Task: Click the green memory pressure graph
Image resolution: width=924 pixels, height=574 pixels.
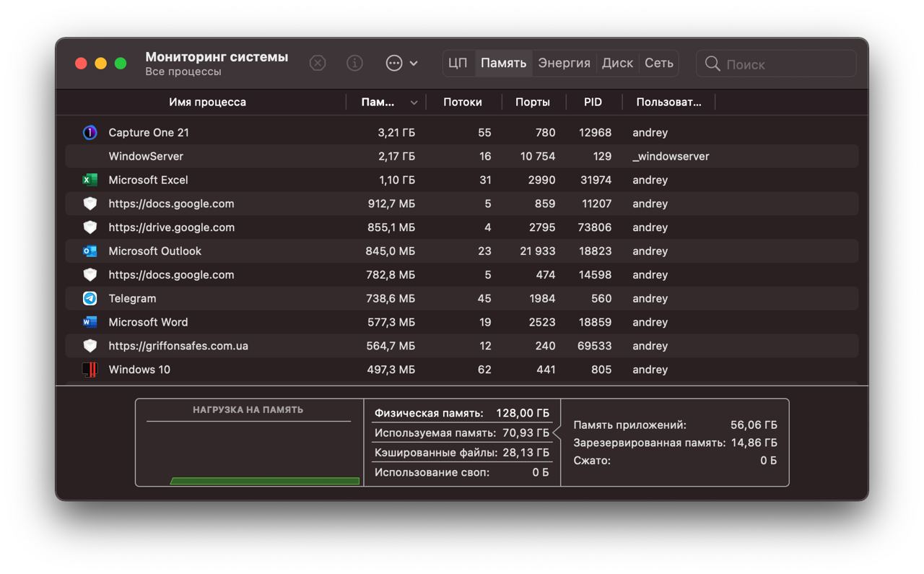Action: [x=264, y=481]
